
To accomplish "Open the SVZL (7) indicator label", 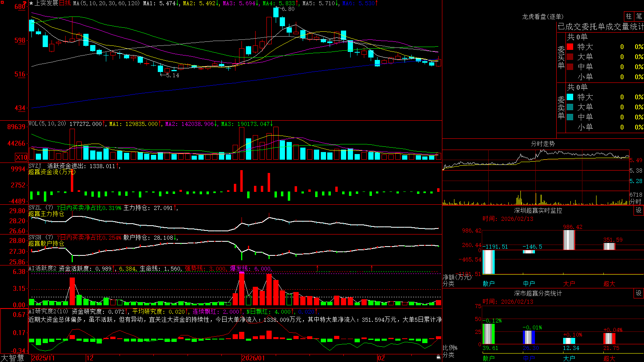I will click(41, 208).
